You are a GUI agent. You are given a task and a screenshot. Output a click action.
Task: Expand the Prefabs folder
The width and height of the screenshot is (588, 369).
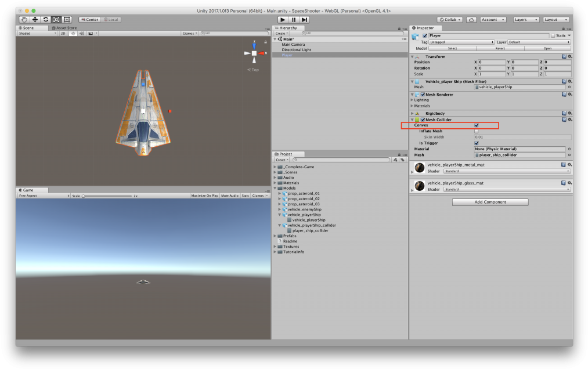pos(275,236)
